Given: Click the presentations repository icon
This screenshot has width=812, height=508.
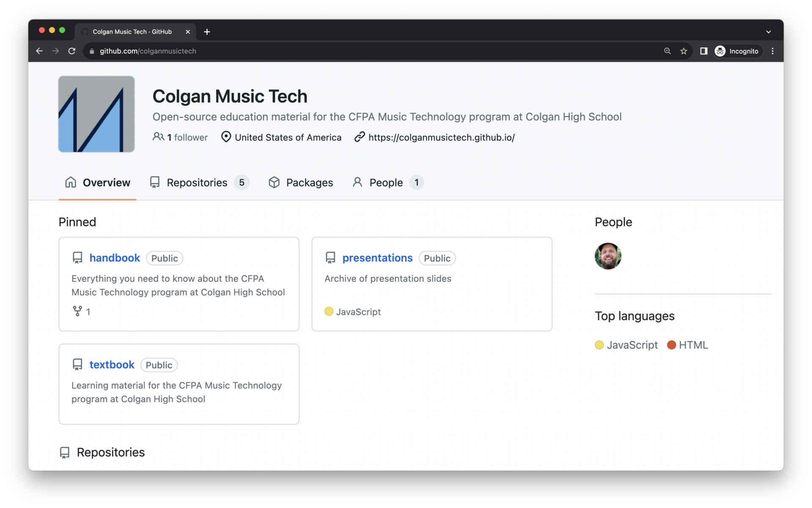Looking at the screenshot, I should (x=330, y=258).
